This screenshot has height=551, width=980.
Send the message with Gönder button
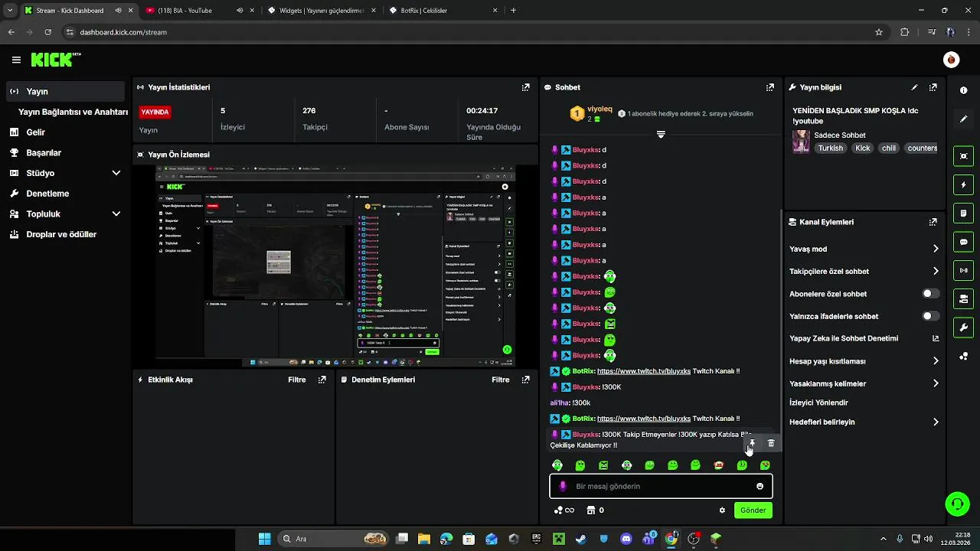[753, 510]
